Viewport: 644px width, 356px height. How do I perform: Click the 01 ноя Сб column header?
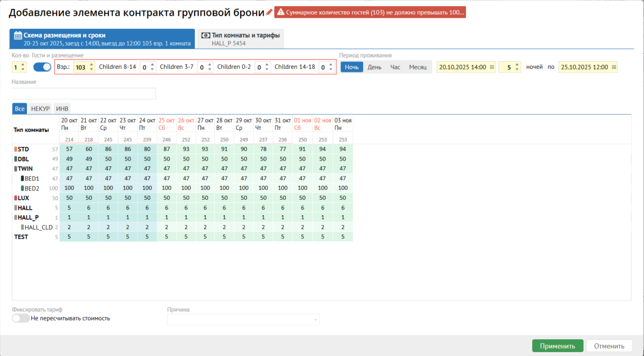pos(302,124)
